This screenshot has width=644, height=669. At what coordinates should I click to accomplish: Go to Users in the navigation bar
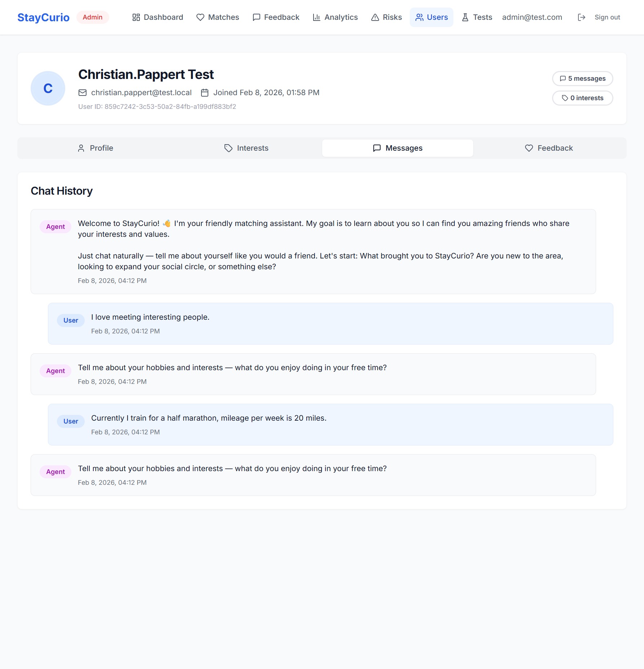[x=431, y=17]
